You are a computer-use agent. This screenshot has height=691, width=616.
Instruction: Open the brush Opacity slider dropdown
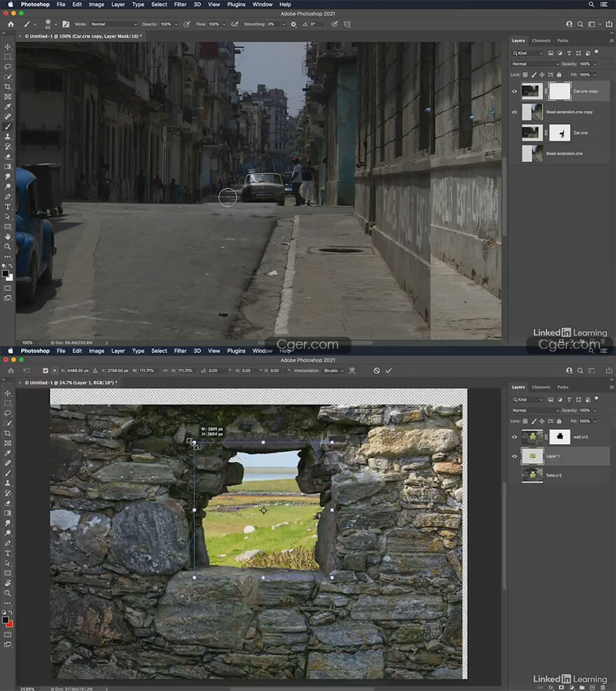tap(176, 25)
